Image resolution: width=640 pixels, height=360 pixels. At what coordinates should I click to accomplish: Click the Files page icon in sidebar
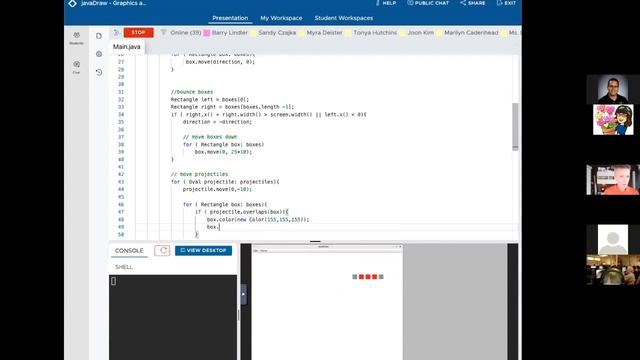tap(99, 36)
